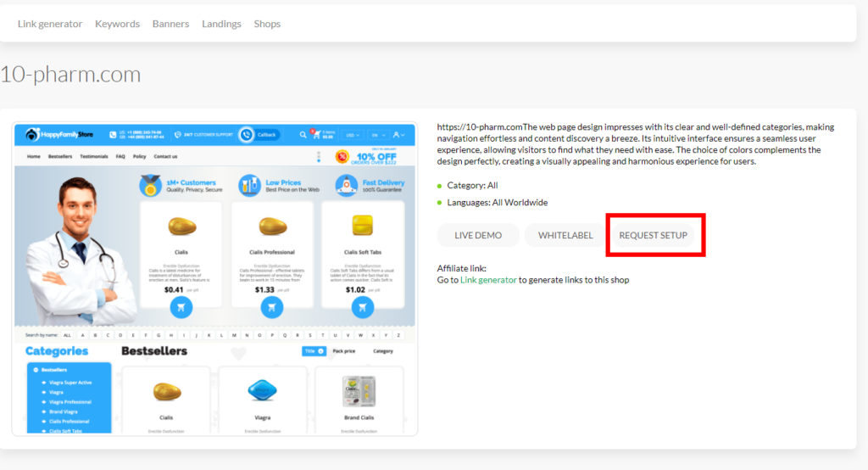
Task: Select Cialis Professional in Categories list
Action: pos(70,422)
